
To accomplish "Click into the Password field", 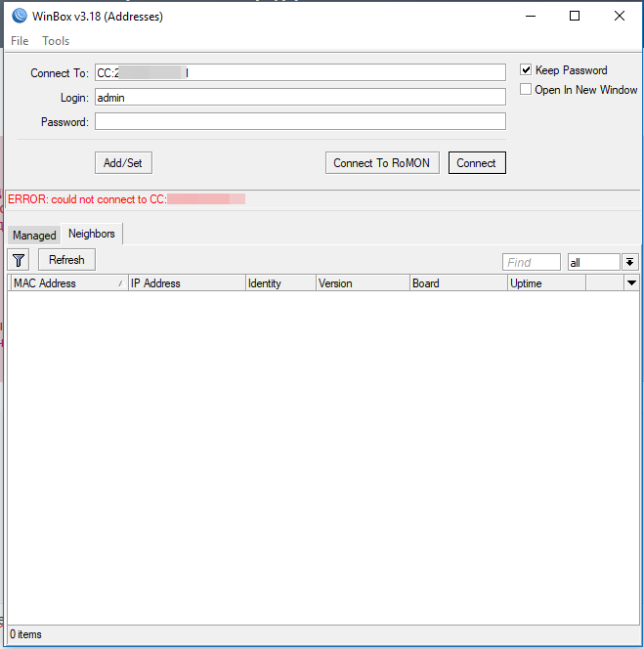I will (x=300, y=121).
